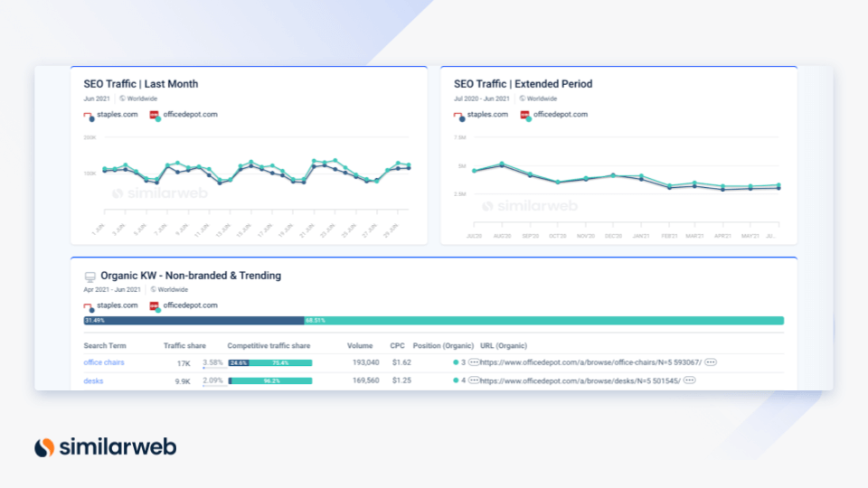Click staples.com legend icon in Last Month card
The image size is (868, 488).
click(89, 116)
